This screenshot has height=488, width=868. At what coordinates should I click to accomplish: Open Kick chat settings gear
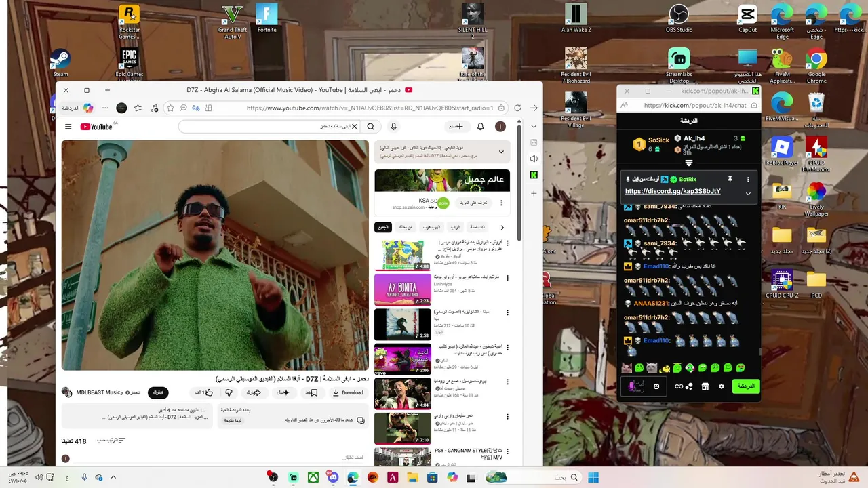721,386
